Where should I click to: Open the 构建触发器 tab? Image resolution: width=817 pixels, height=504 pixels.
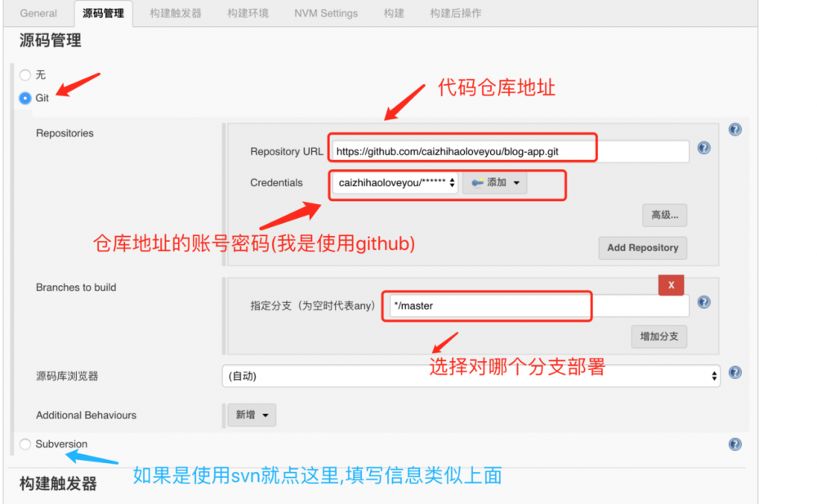click(x=174, y=13)
